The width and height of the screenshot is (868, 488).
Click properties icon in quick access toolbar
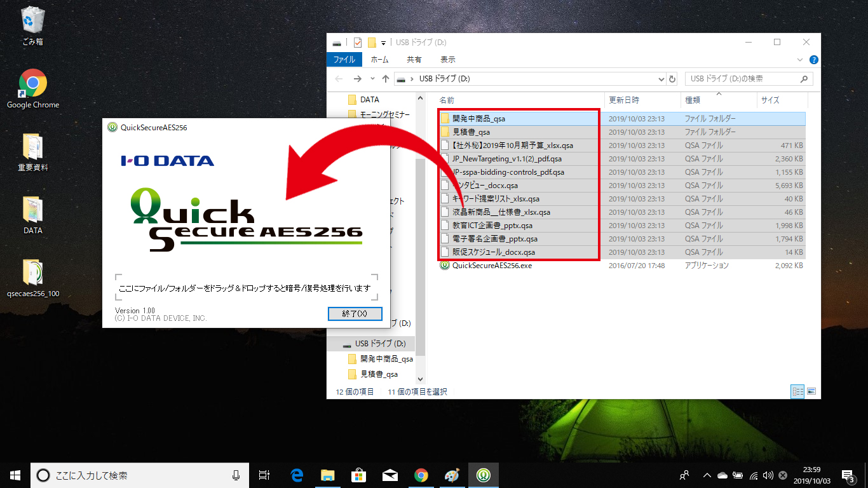click(x=357, y=43)
